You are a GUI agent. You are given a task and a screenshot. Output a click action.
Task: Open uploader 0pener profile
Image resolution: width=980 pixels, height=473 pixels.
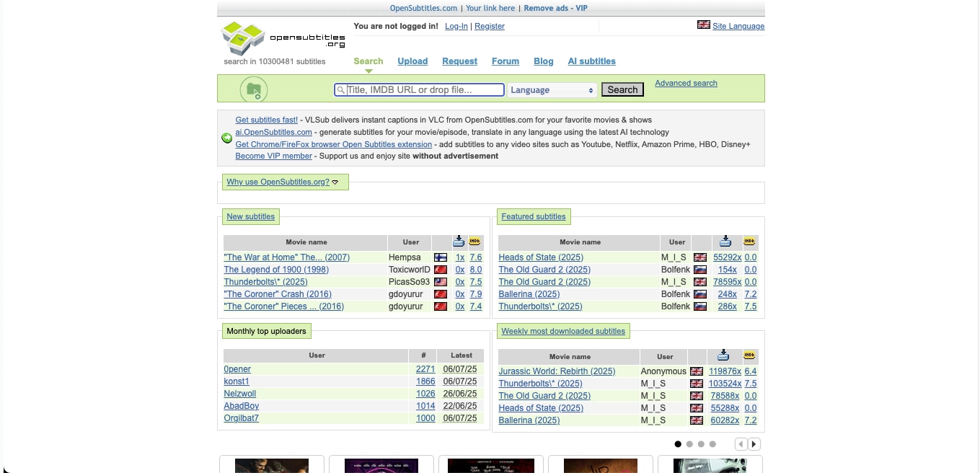tap(237, 369)
